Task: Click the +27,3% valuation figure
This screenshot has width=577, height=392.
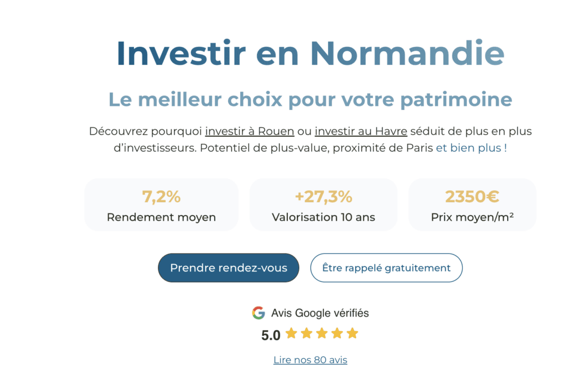Action: [323, 197]
